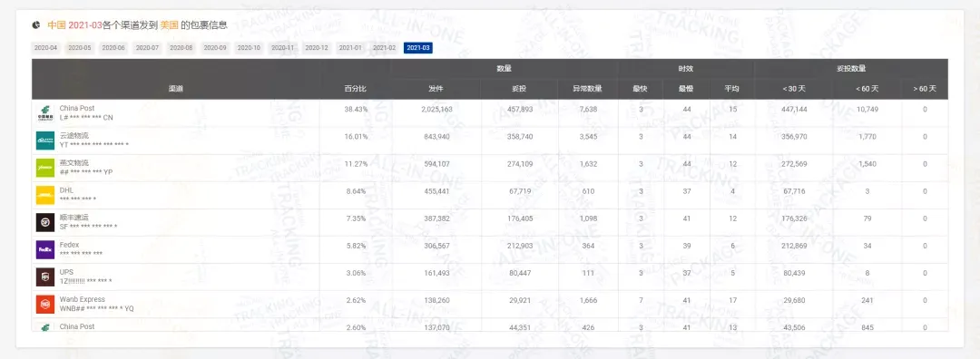Click the 云途物流 teal logo icon

point(45,141)
